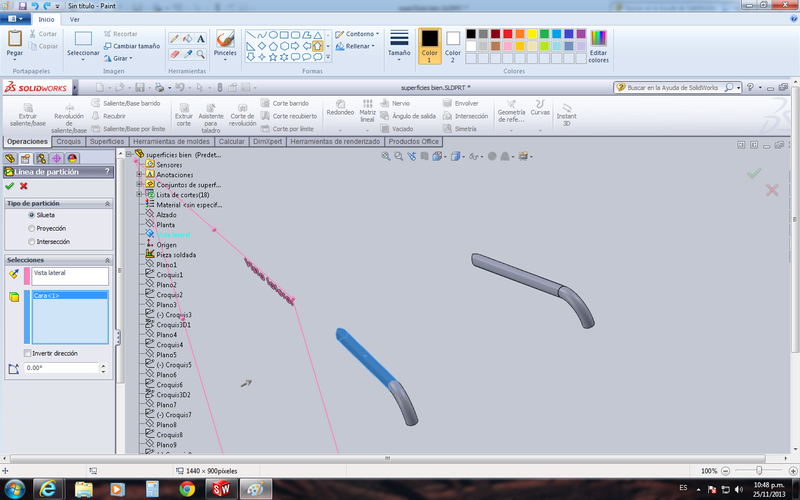Collapse the Tipo de partición section
Viewport: 800px width, 500px height.
(107, 204)
